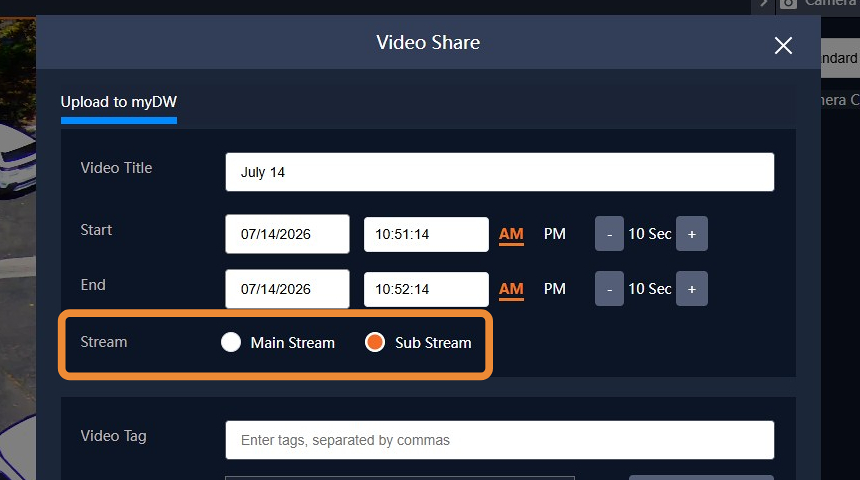
Task: Select PM for Start time
Action: point(555,234)
